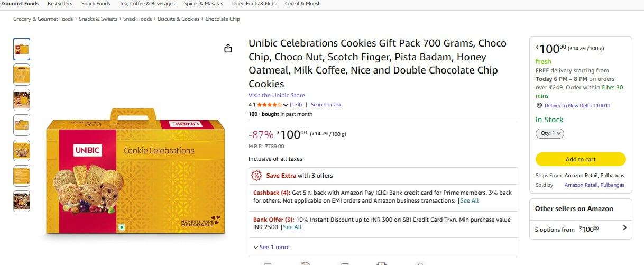The image size is (644, 265).
Task: Click the arrow in Other sellers box
Action: (x=624, y=228)
